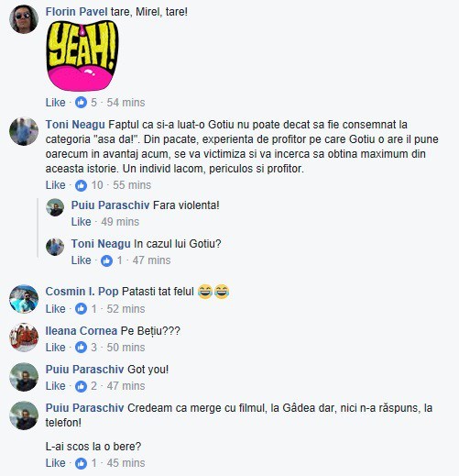The height and width of the screenshot is (476, 459).
Task: Click the like icon under "L-ai scos la o bere?"
Action: click(x=81, y=463)
